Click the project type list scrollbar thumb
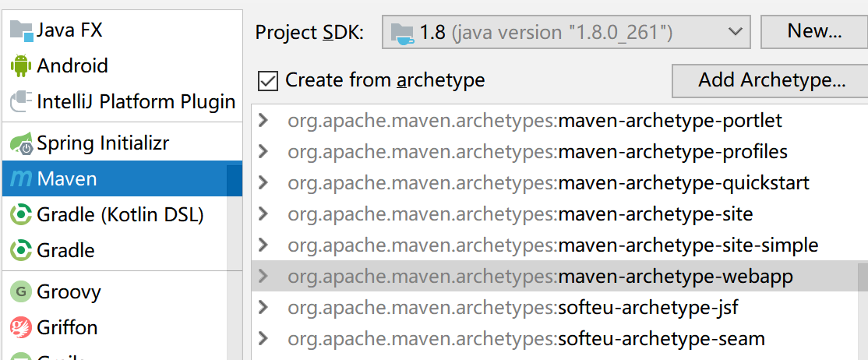Viewport: 868px width, 360px height. 235,180
